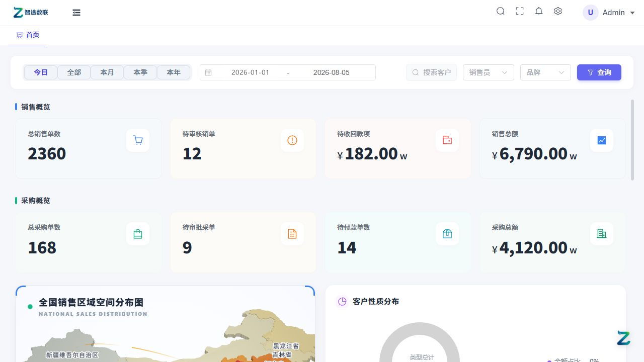Click document icon on 待审批采单 card
644x362 pixels.
(292, 234)
